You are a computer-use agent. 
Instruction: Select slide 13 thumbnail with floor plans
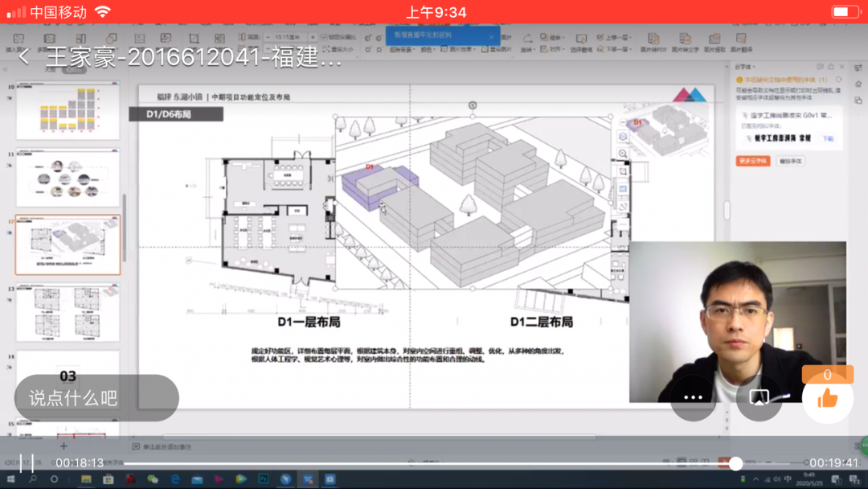coord(68,312)
